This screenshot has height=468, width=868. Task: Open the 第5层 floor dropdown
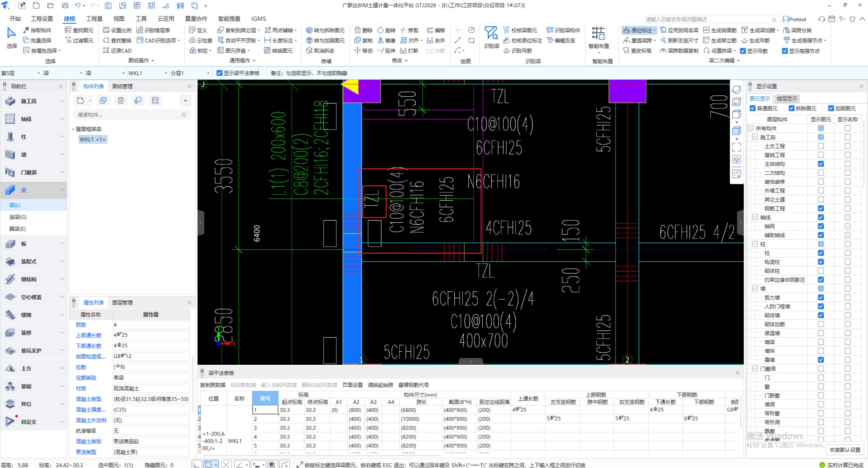38,73
